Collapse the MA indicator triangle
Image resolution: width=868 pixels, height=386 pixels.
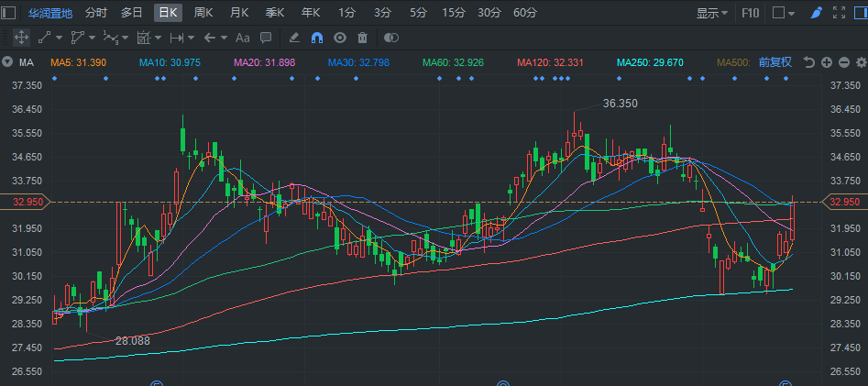6,62
